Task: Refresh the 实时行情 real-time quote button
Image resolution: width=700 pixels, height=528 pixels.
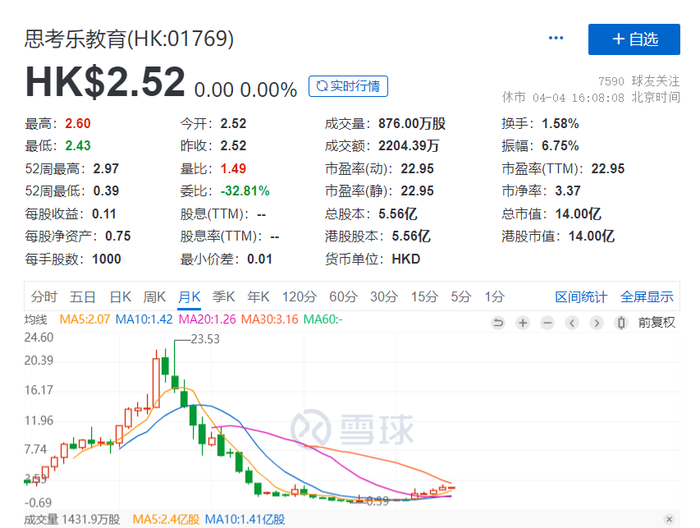Action: [x=348, y=86]
